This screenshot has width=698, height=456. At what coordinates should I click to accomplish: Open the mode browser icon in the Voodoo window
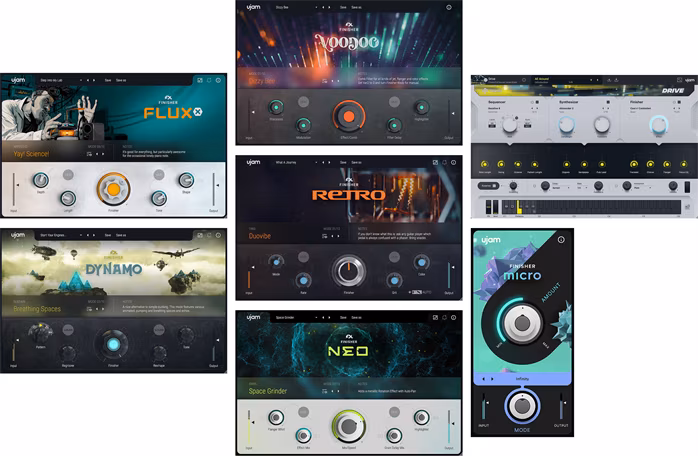tap(325, 81)
